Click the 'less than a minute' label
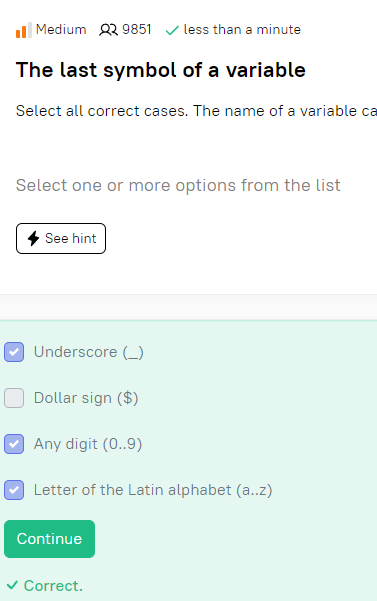Image resolution: width=377 pixels, height=601 pixels. coord(242,30)
